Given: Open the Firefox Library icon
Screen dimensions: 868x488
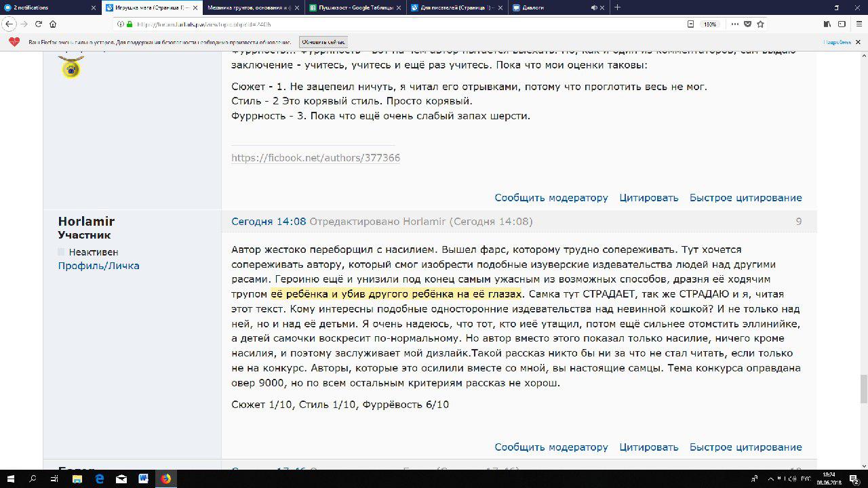Looking at the screenshot, I should pos(827,24).
